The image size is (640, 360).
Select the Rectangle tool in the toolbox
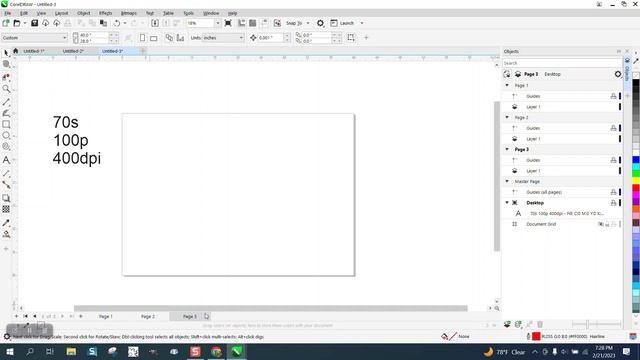click(6, 124)
